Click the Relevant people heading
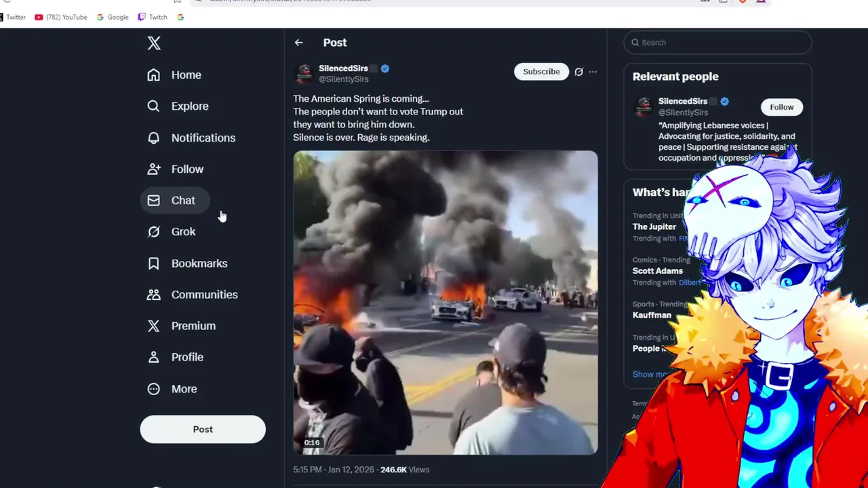868x488 pixels. point(675,77)
